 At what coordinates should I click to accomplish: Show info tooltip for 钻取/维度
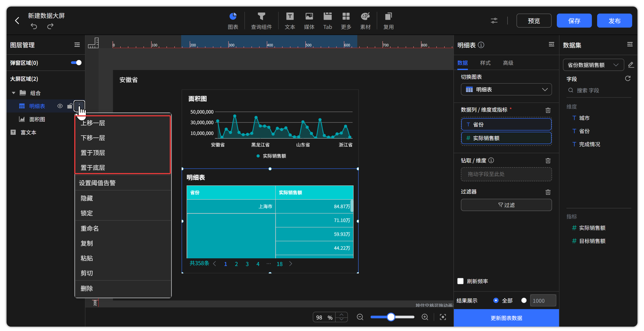click(x=491, y=160)
